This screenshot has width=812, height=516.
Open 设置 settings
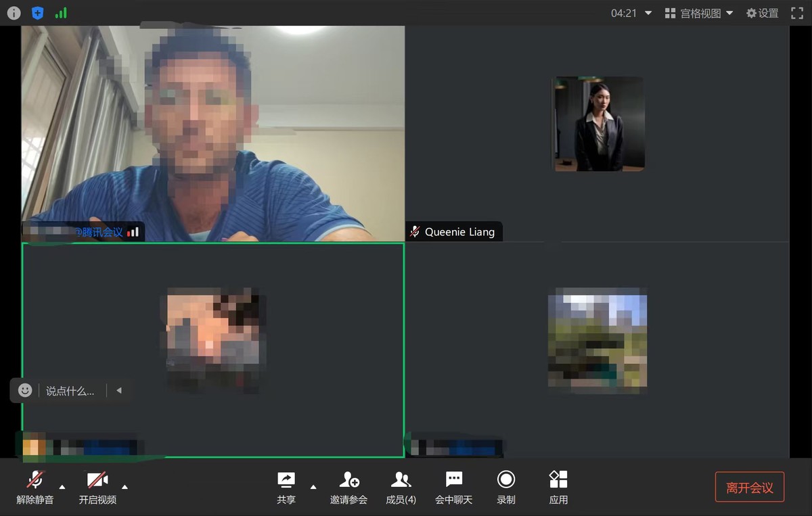tap(762, 13)
